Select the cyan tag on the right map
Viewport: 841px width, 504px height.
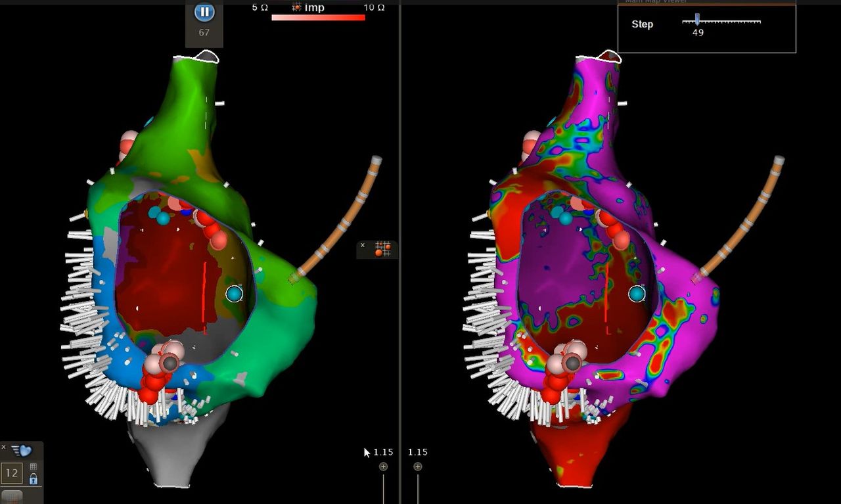(636, 294)
